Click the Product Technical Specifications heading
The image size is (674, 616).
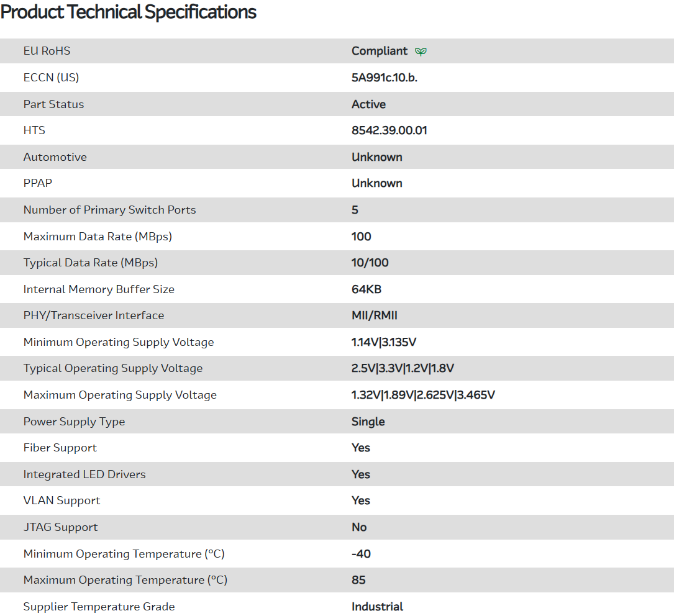click(129, 12)
